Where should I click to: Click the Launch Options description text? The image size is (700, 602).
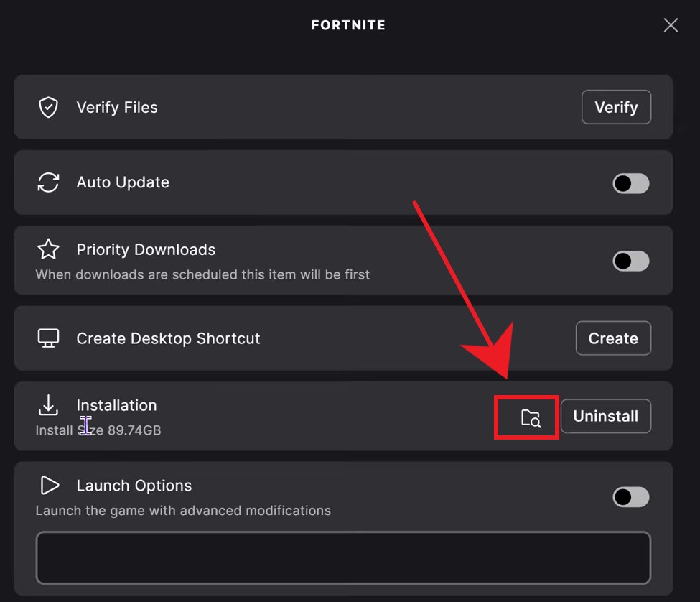pos(183,511)
